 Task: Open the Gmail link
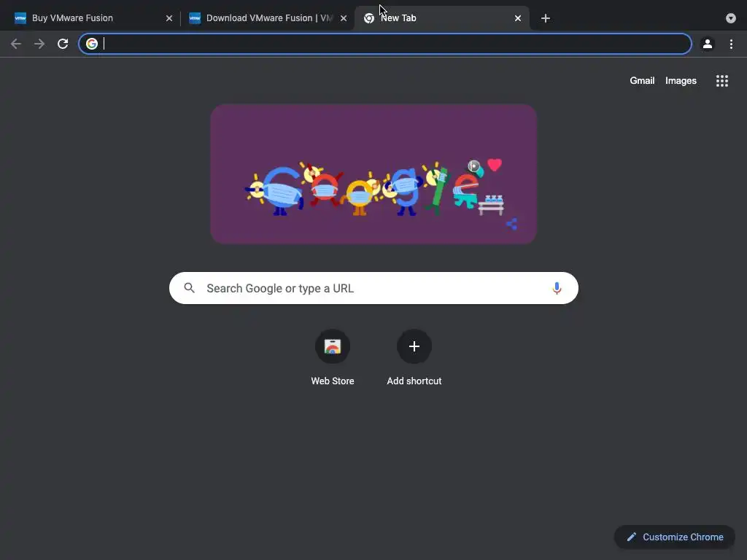coord(642,80)
